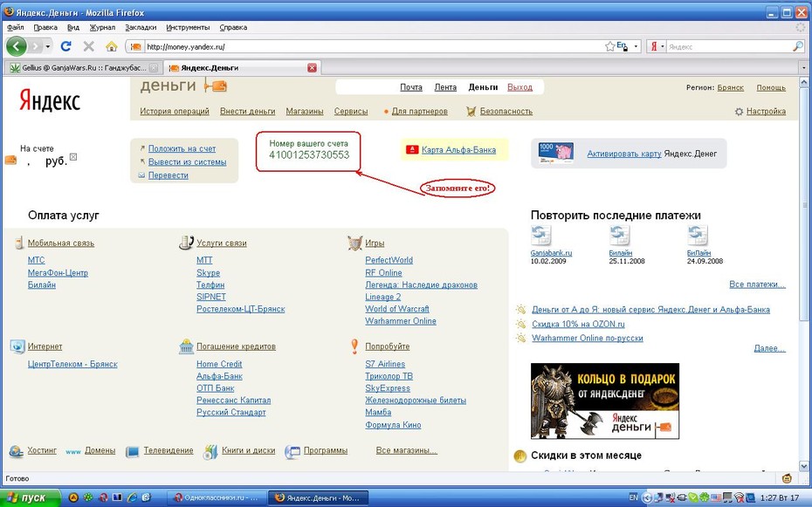
Task: Click the repeat payment icon above Ganjabank.ru
Action: click(x=540, y=236)
